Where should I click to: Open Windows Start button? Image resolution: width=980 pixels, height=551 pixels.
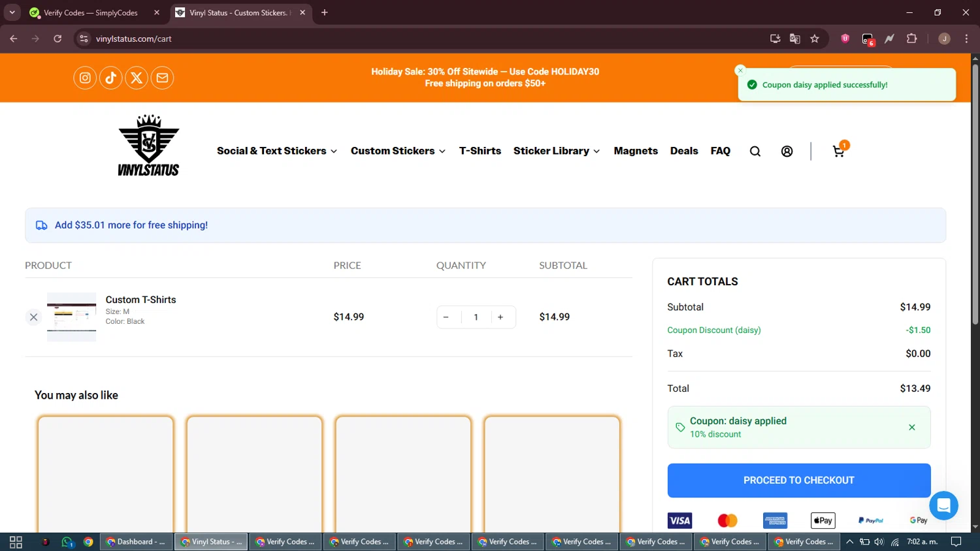[16, 542]
